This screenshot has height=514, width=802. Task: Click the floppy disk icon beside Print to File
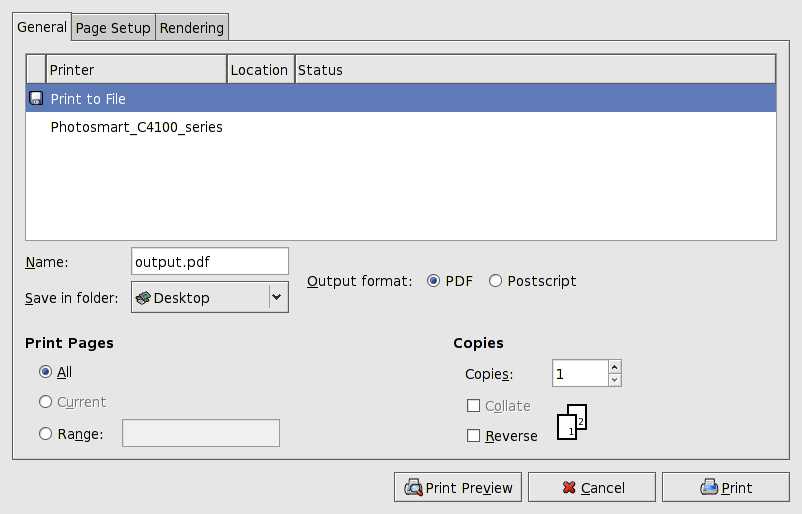36,98
